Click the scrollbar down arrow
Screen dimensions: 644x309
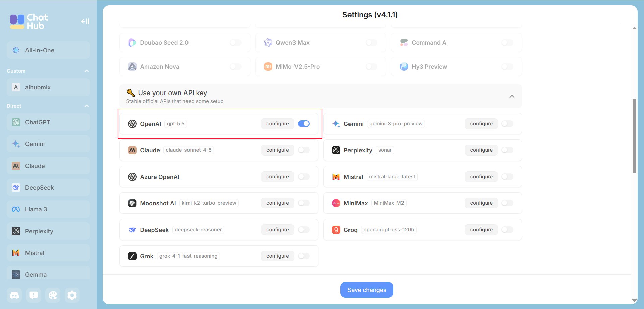point(634,300)
